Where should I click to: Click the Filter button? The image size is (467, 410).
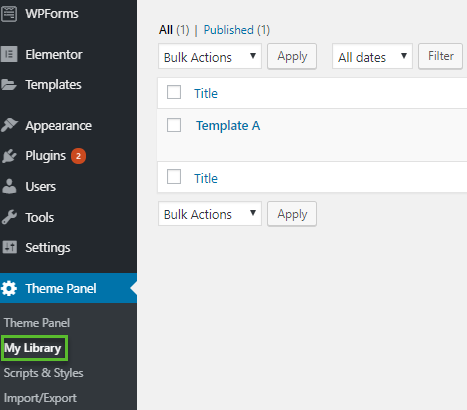[441, 56]
